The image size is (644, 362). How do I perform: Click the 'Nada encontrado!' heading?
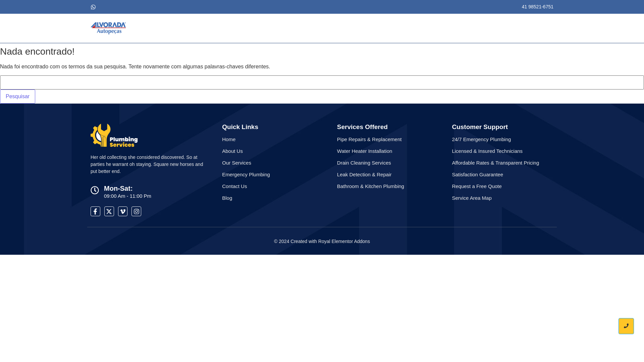click(x=37, y=52)
